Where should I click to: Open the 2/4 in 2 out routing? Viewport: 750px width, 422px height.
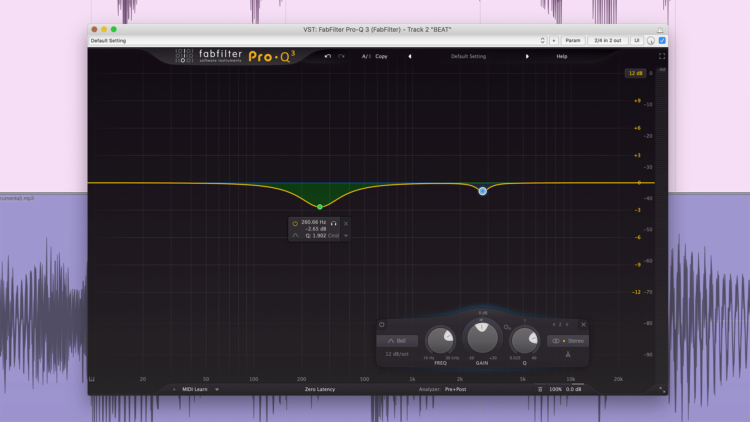[x=607, y=41]
